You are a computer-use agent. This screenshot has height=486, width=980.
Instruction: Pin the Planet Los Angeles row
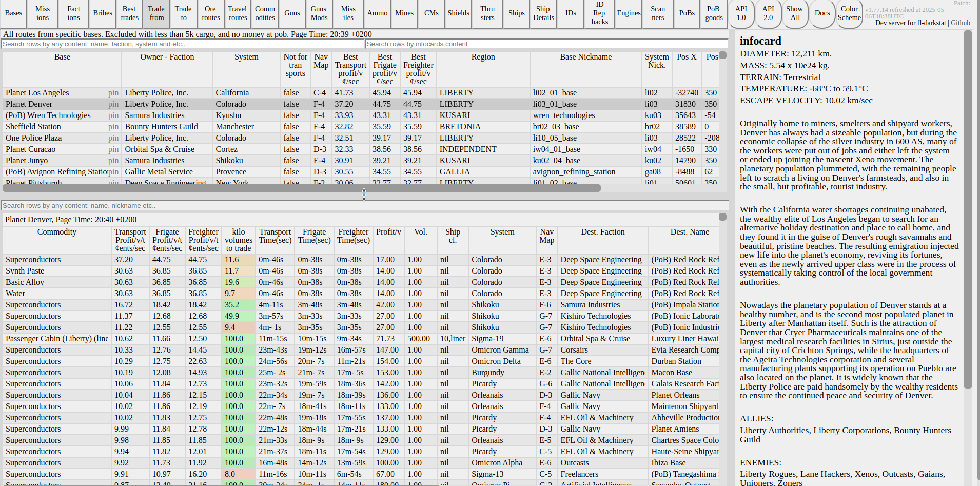pyautogui.click(x=113, y=93)
